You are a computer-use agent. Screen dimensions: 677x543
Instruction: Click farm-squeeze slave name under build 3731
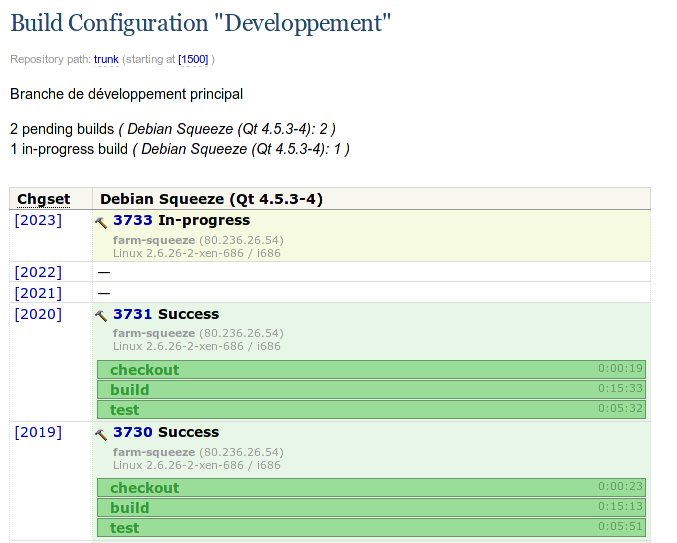(154, 333)
